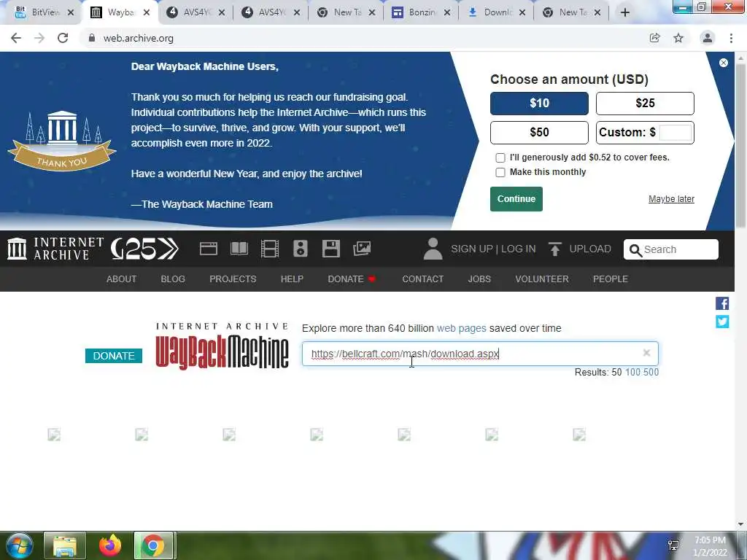
Task: Switch to the BitView tab
Action: coord(43,12)
